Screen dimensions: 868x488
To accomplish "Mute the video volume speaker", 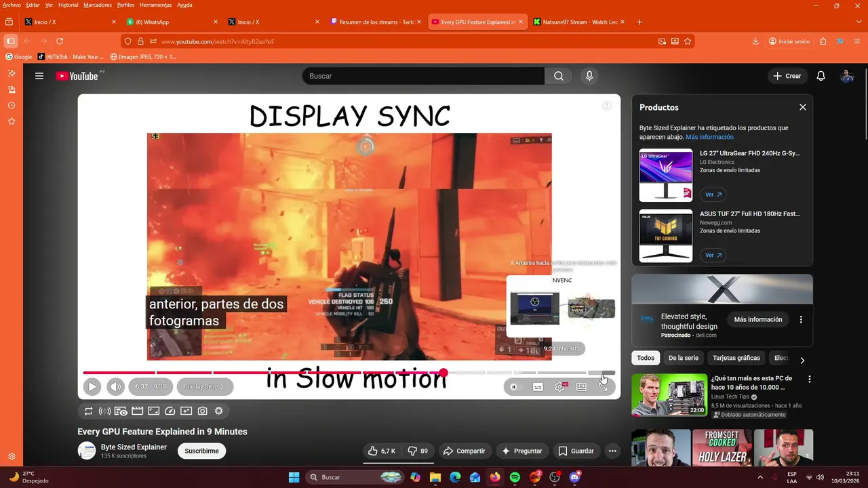I will click(x=116, y=387).
